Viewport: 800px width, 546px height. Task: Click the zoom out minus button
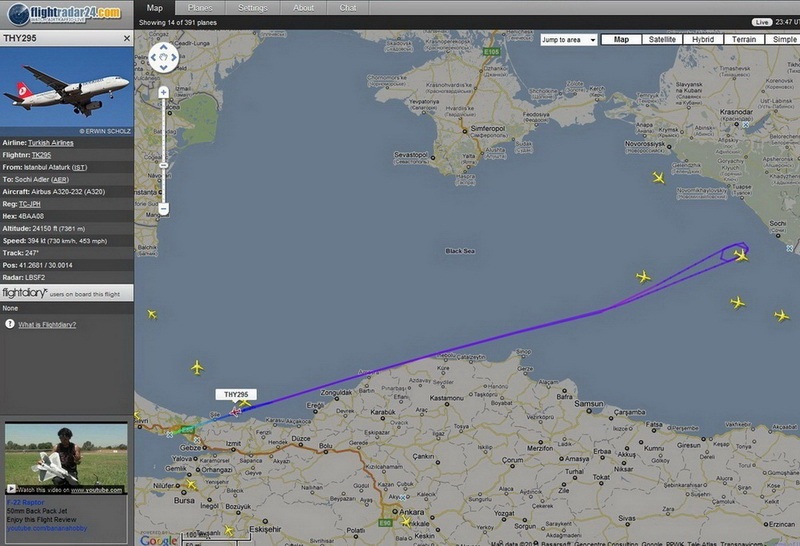163,209
